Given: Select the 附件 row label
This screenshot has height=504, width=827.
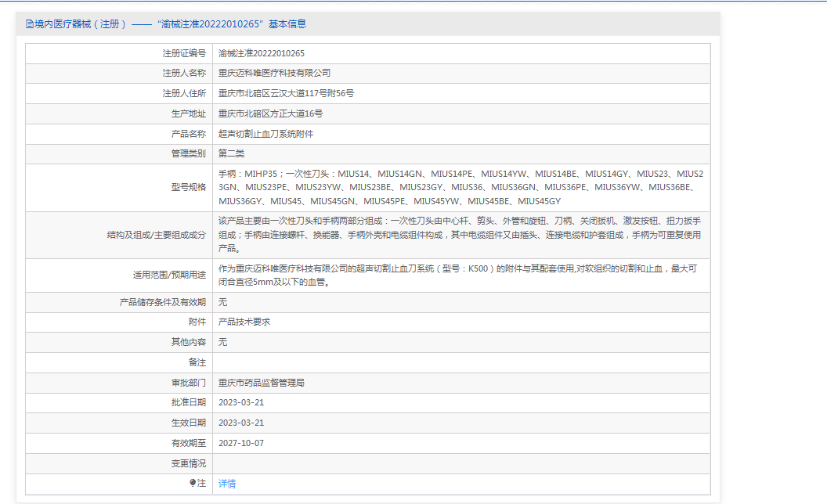Looking at the screenshot, I should pos(197,322).
